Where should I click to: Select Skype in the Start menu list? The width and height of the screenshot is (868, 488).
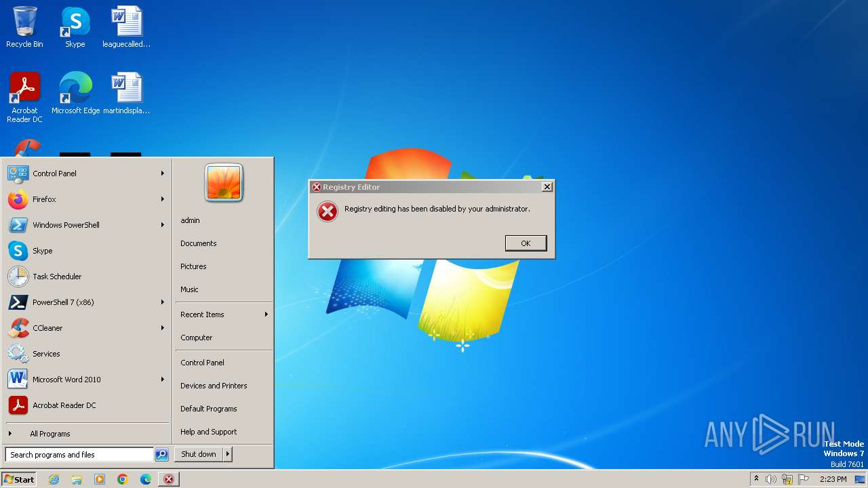click(86, 251)
